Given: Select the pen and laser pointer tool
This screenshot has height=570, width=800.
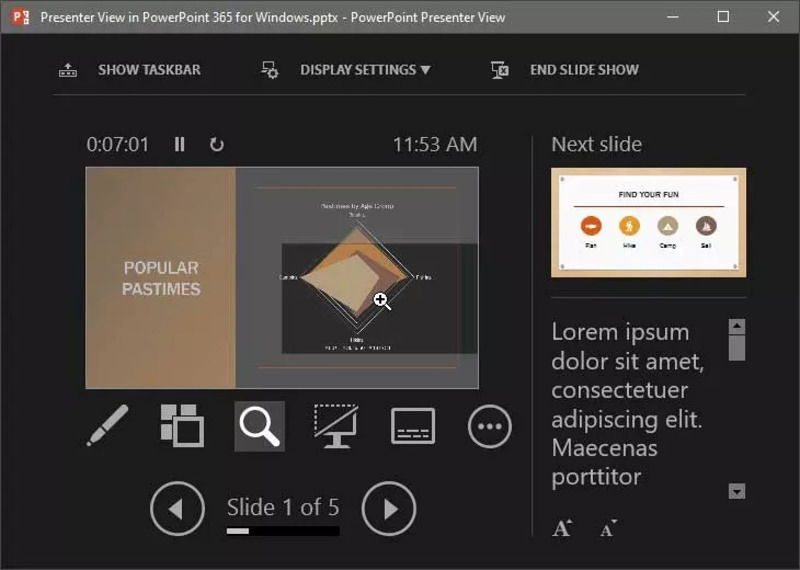Looking at the screenshot, I should tap(107, 426).
